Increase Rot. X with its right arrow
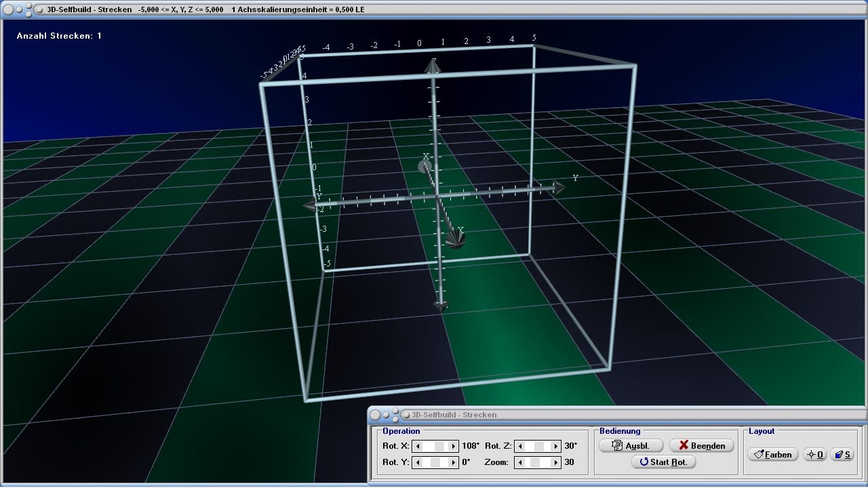Image resolution: width=868 pixels, height=488 pixels. (x=454, y=446)
